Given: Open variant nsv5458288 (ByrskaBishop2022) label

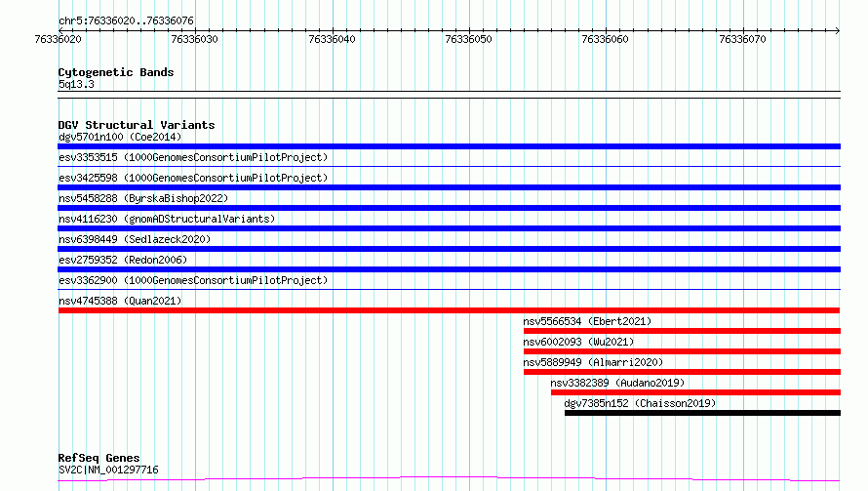Looking at the screenshot, I should tap(143, 198).
